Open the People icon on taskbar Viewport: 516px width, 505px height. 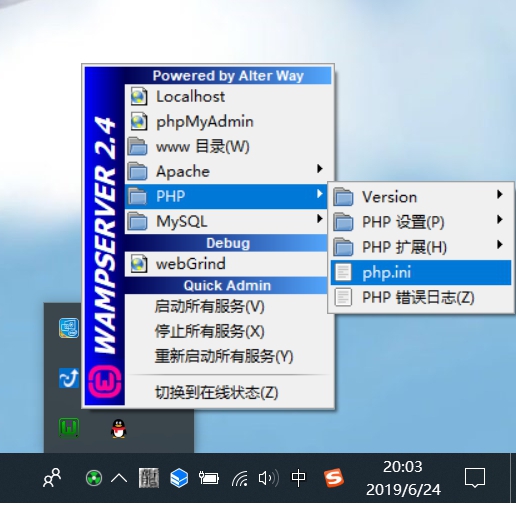(52, 478)
